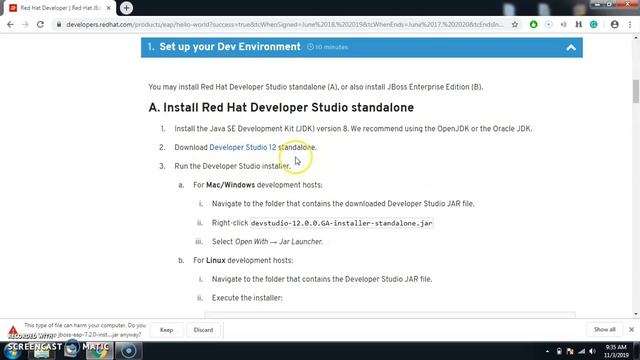This screenshot has width=640, height=360.
Task: Click the Install the Java SE Development Kit step
Action: point(353,129)
